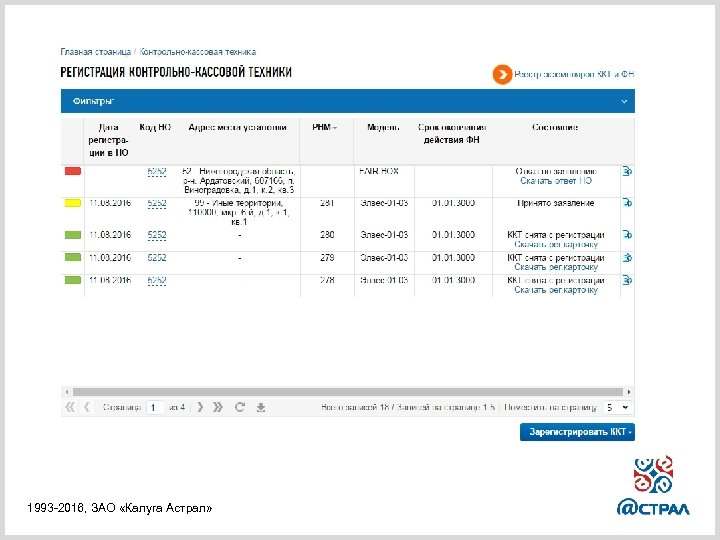Image resolution: width=720 pixels, height=540 pixels.
Task: Sort by РНМ column arrow
Action: [x=335, y=128]
